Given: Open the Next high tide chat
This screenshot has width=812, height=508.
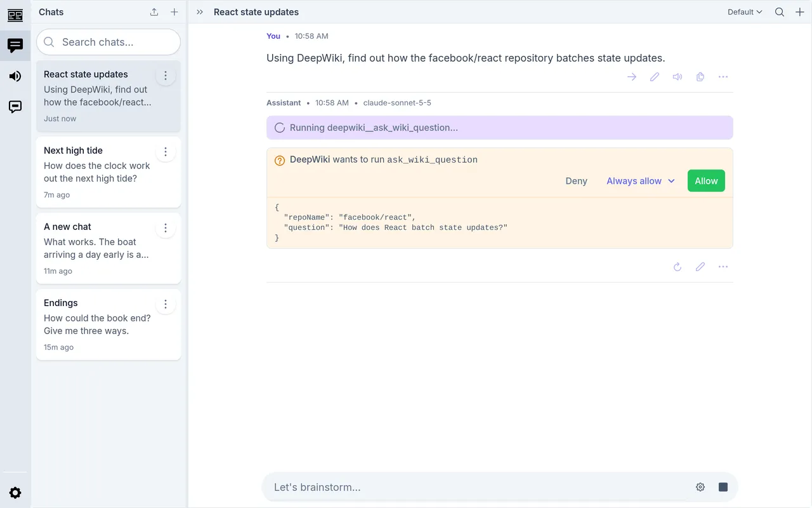Looking at the screenshot, I should click(x=108, y=172).
